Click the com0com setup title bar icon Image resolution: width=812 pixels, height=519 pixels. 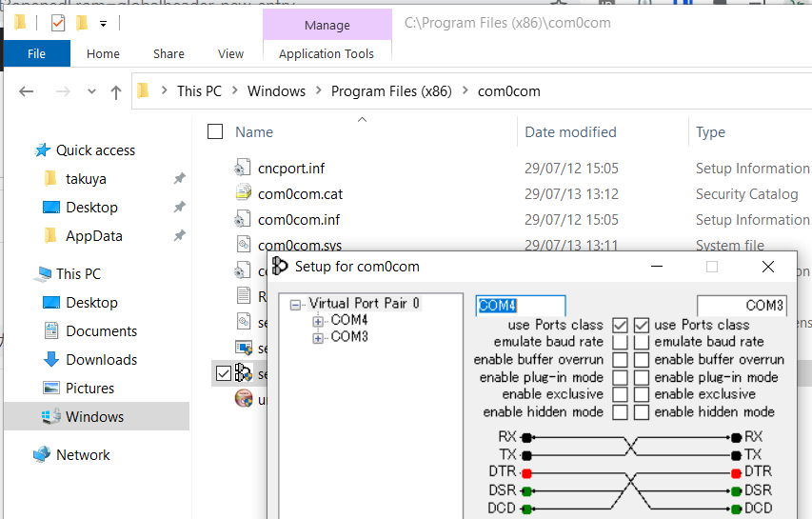(280, 267)
